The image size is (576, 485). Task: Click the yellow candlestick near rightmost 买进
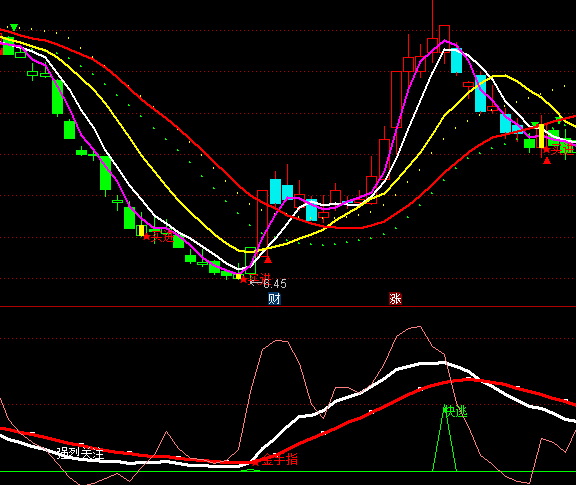[541, 136]
